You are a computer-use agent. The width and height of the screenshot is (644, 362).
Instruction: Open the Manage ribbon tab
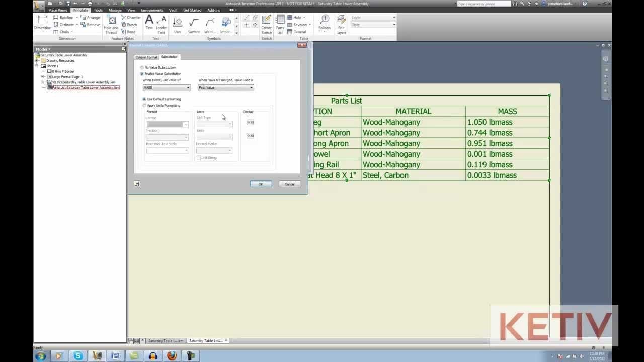pos(115,10)
